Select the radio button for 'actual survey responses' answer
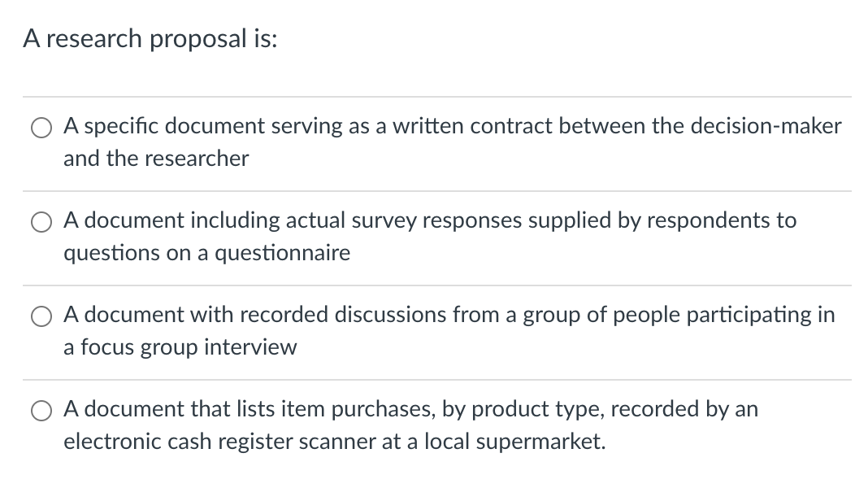 pos(41,221)
